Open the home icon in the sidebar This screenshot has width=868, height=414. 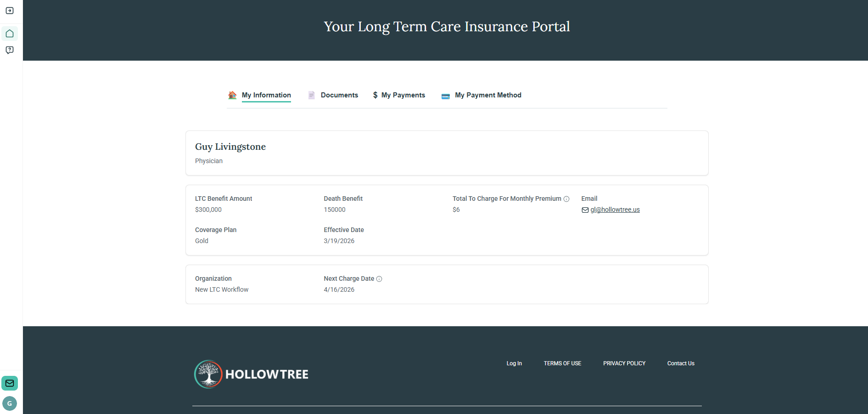click(10, 33)
